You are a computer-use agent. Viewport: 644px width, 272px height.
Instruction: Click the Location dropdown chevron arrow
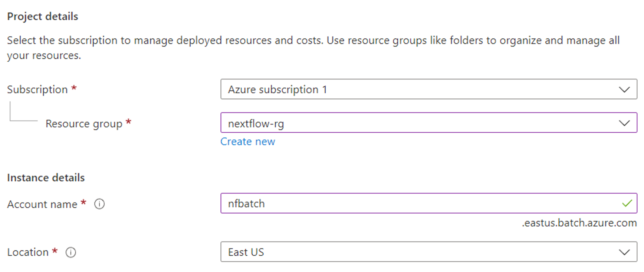pos(624,252)
